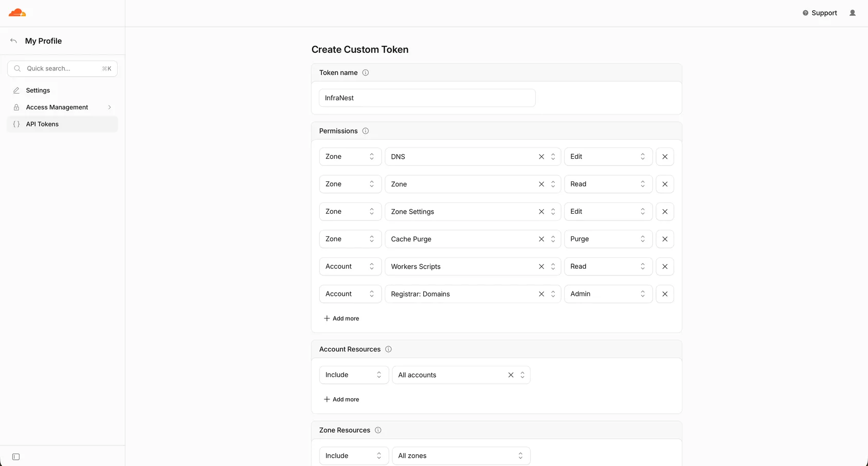Open Settings in the sidebar
The width and height of the screenshot is (868, 466).
coord(62,90)
